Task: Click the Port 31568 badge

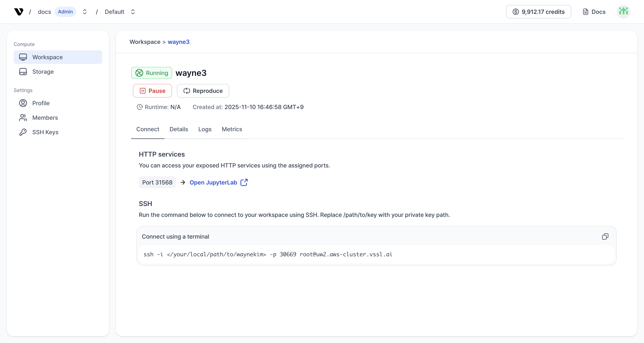Action: 157,182
